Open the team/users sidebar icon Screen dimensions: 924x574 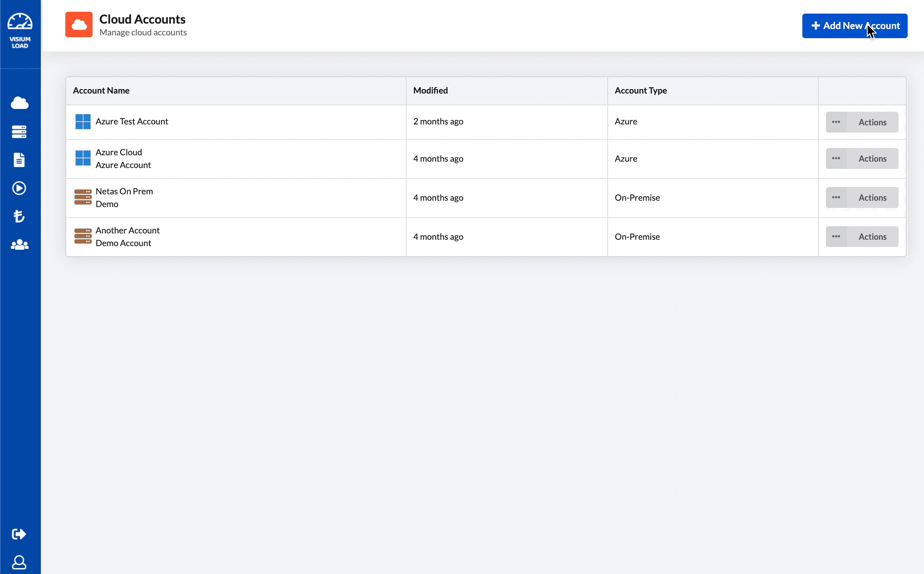coord(20,245)
